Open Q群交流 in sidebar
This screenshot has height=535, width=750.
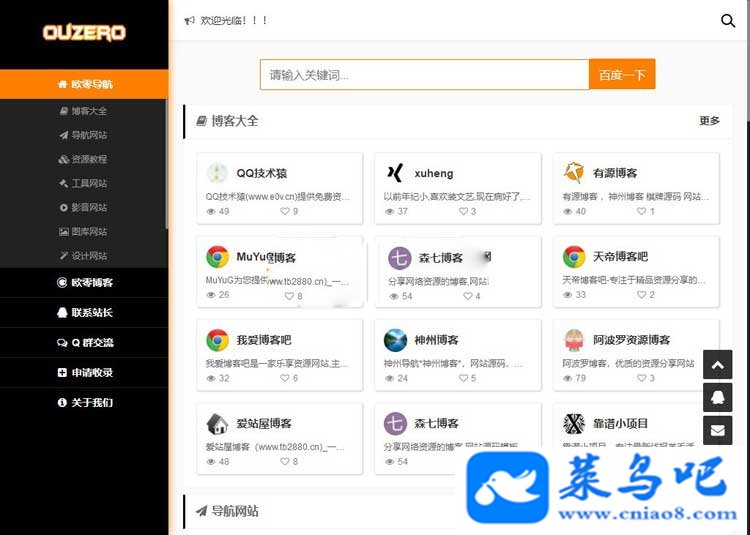(x=84, y=343)
